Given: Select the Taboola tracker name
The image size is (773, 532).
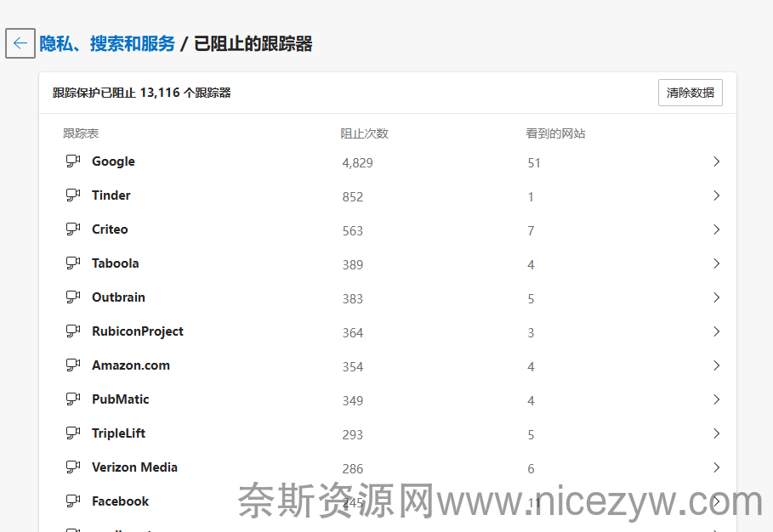Looking at the screenshot, I should [x=116, y=263].
